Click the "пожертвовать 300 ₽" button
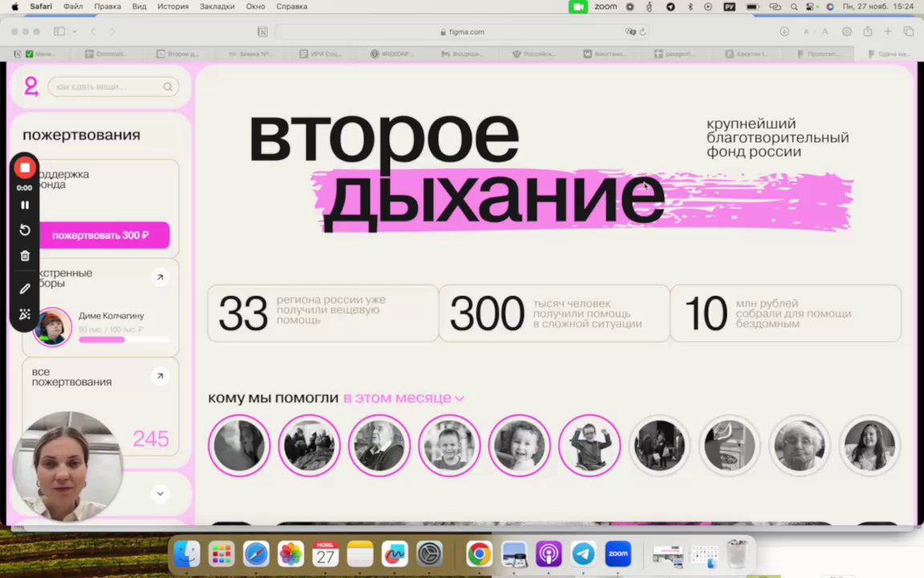Screen dimensions: 924x578 pos(102,235)
